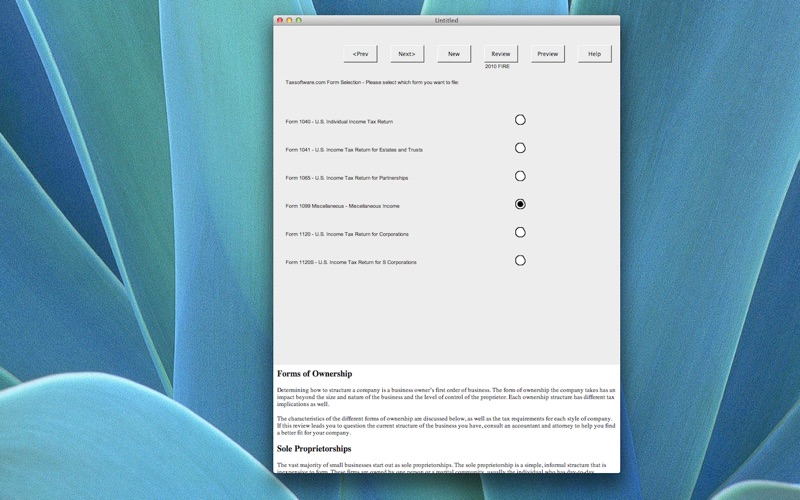Screen dimensions: 800x500
Task: Go back with the <Prev button
Action: coord(361,54)
